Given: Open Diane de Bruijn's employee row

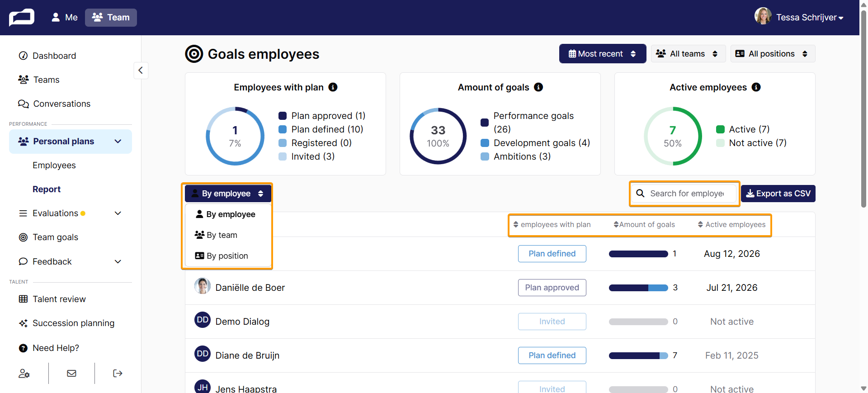Looking at the screenshot, I should click(500, 355).
